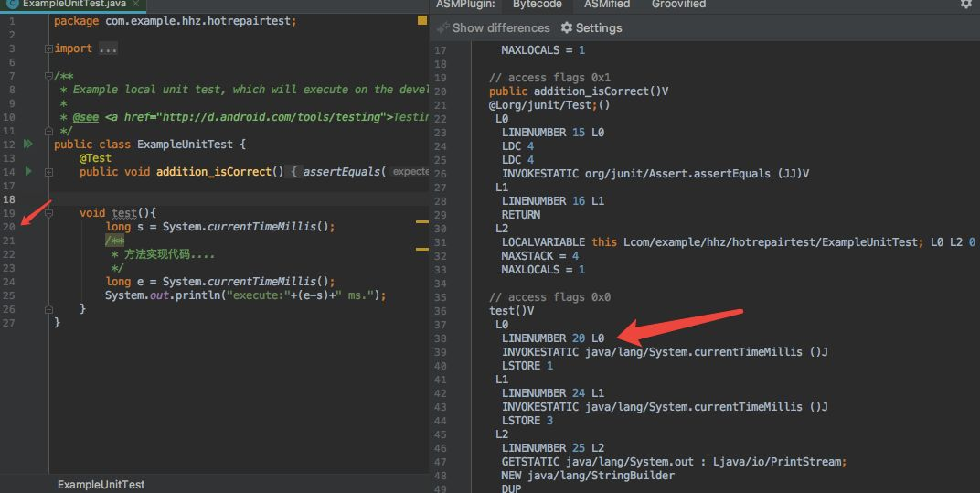Switch to the Bytecode tab
The height and width of the screenshot is (493, 980).
coord(537,5)
